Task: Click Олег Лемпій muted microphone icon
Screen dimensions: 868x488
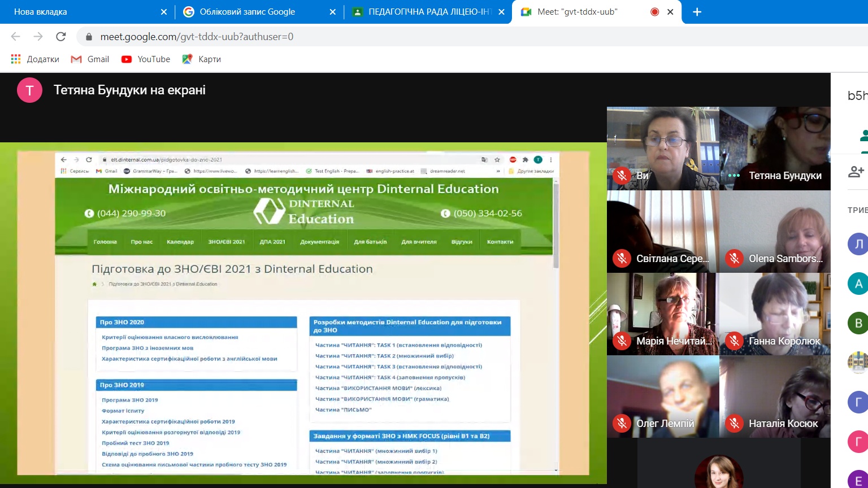Action: click(622, 424)
